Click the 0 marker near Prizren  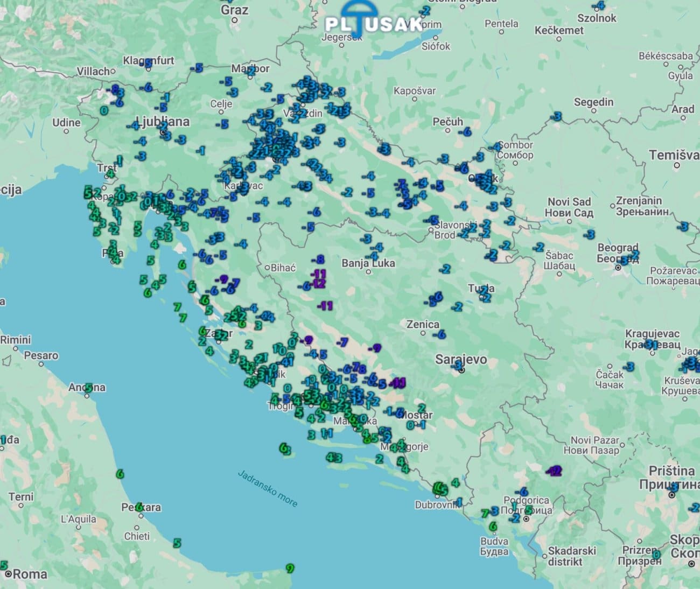(x=655, y=554)
